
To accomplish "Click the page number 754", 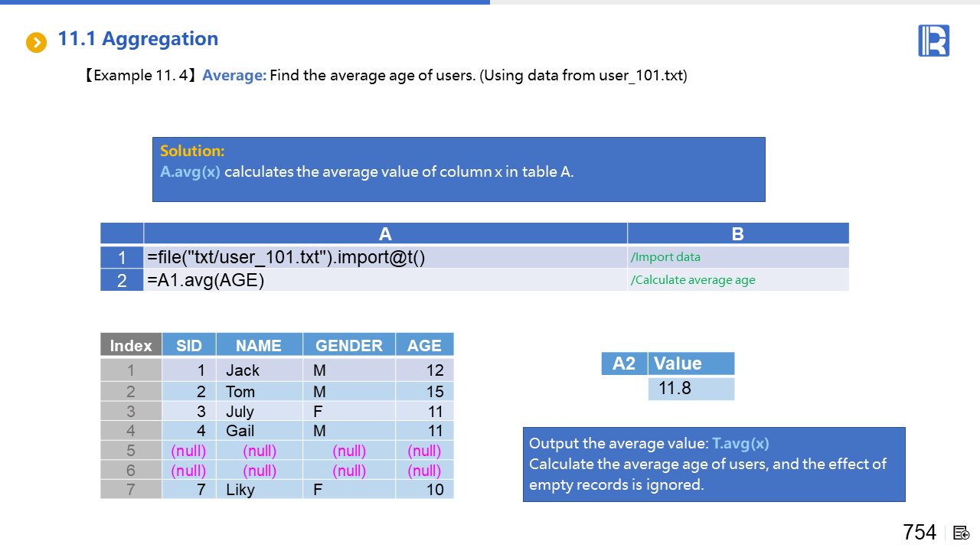I will pyautogui.click(x=919, y=533).
